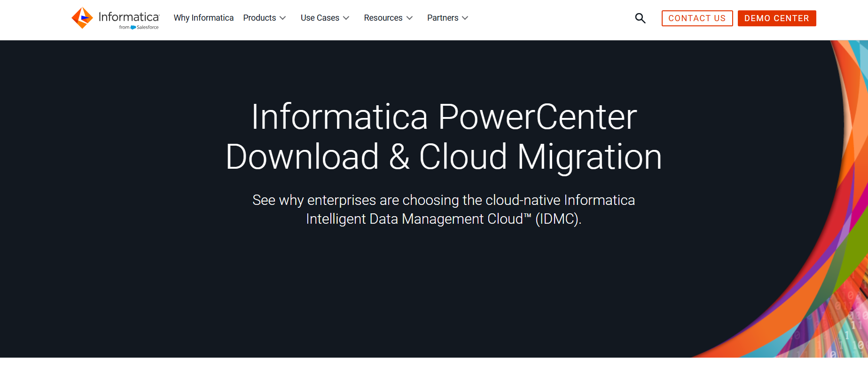
Task: Click the 'Intelligent Data Management Cloud™ (IDMC).' line
Action: [x=444, y=219]
